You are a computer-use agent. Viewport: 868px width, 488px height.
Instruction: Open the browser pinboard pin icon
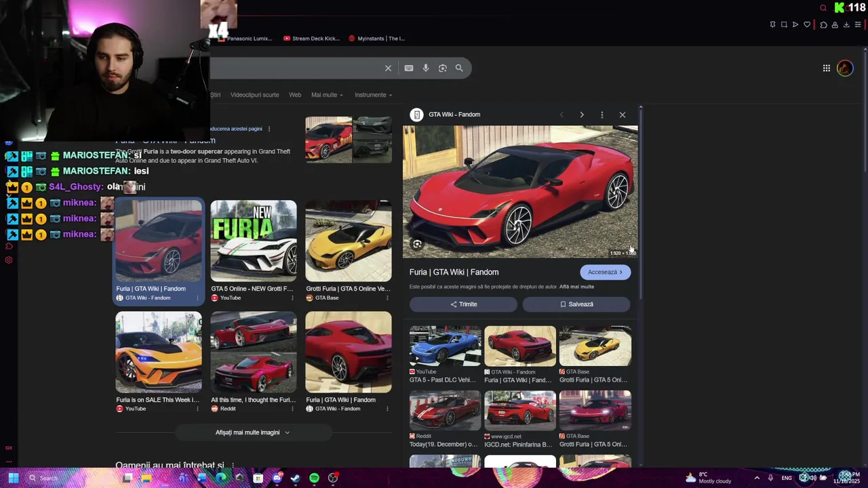click(x=772, y=24)
